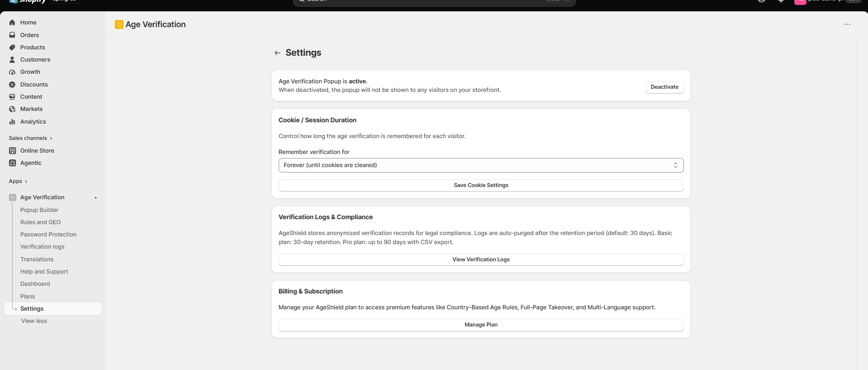Open Rules and GEO page
This screenshot has width=868, height=370.
point(40,222)
